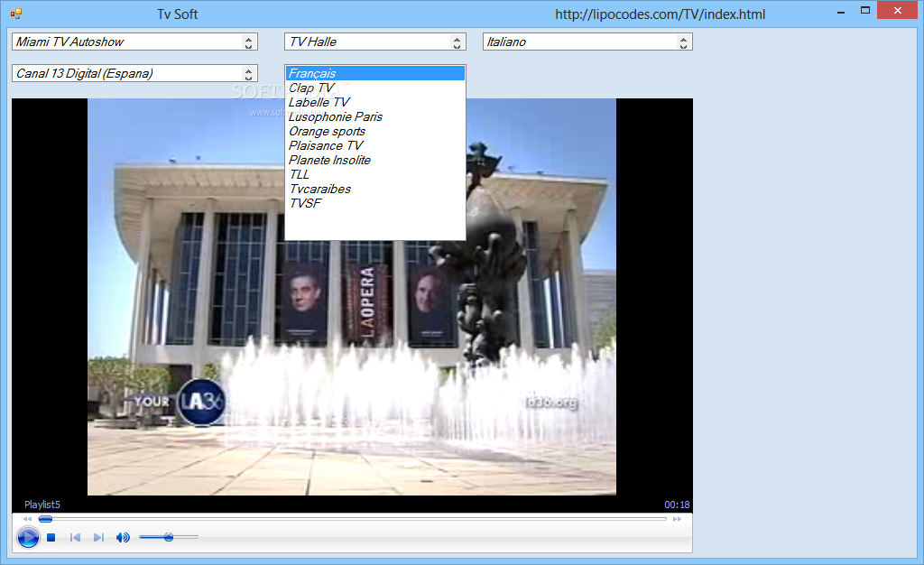
Task: Click the Playlist5 status label
Action: tap(42, 505)
